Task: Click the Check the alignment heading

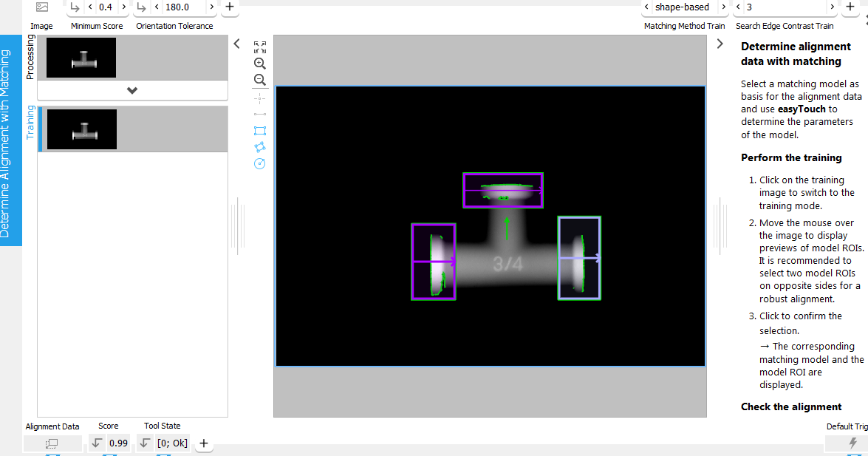Action: click(x=791, y=406)
